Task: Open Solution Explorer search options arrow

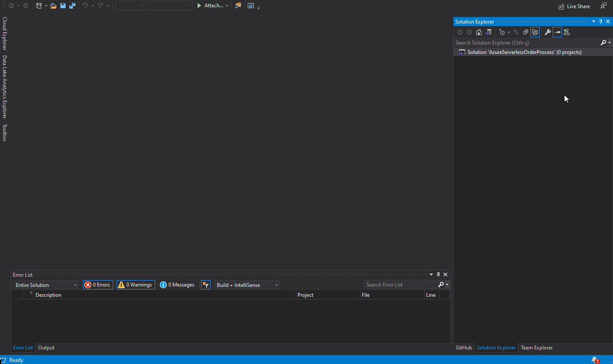Action: [610, 42]
